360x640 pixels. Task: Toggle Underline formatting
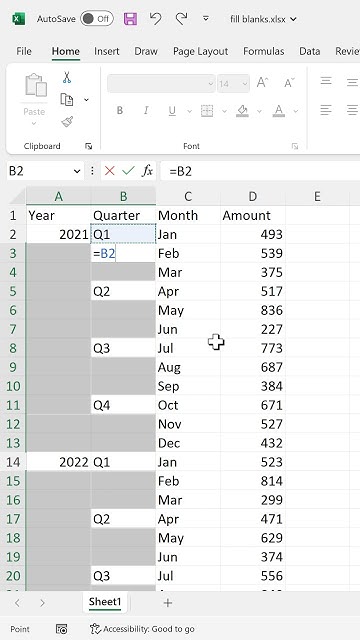172,111
